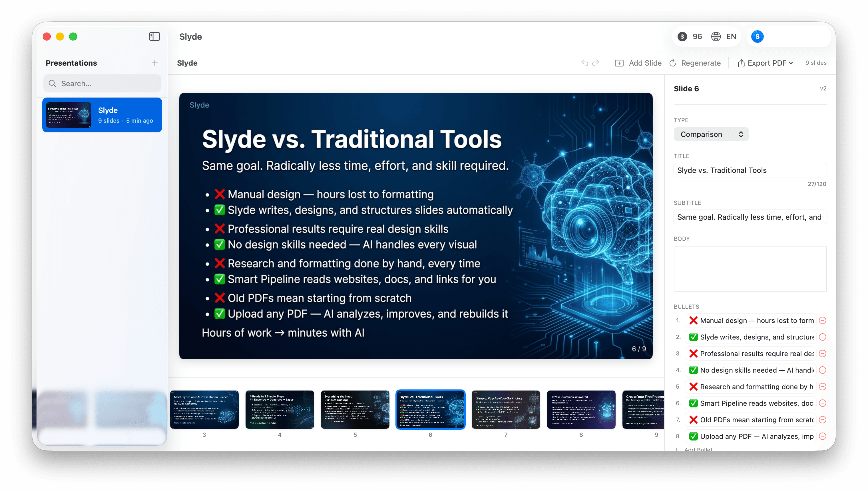Open the user profile avatar S

click(758, 36)
